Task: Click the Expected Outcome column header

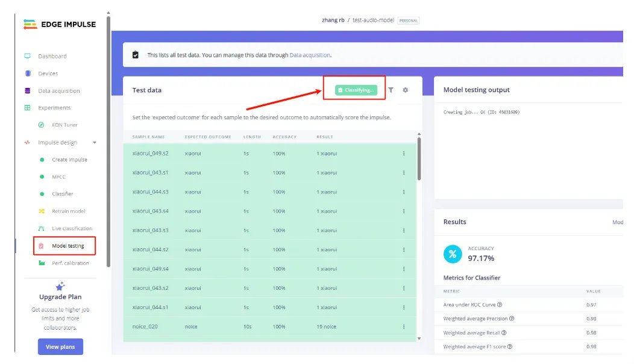Action: tap(208, 137)
